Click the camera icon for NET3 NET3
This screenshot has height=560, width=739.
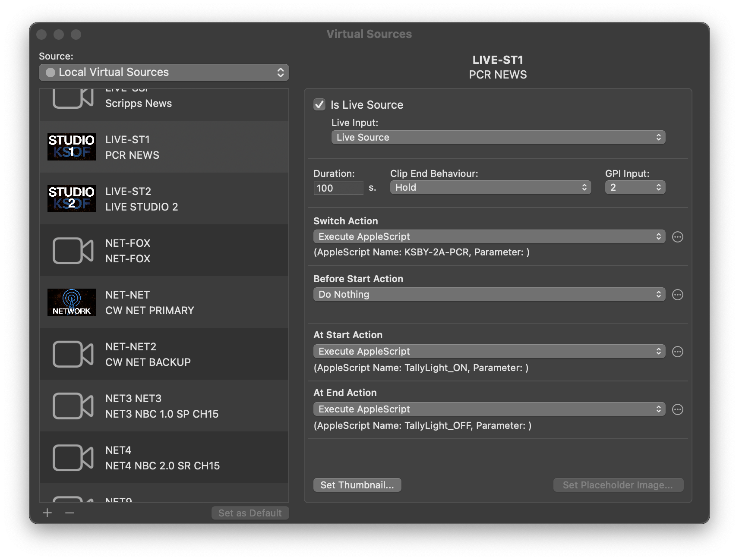point(73,406)
